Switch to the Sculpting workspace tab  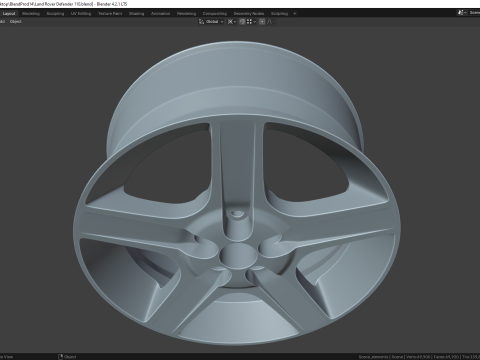[55, 14]
